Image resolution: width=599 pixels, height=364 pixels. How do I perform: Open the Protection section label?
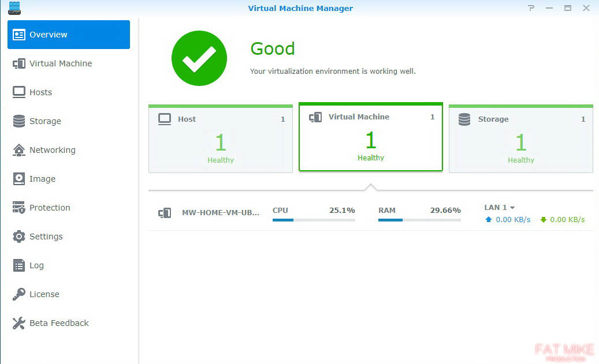coord(50,208)
